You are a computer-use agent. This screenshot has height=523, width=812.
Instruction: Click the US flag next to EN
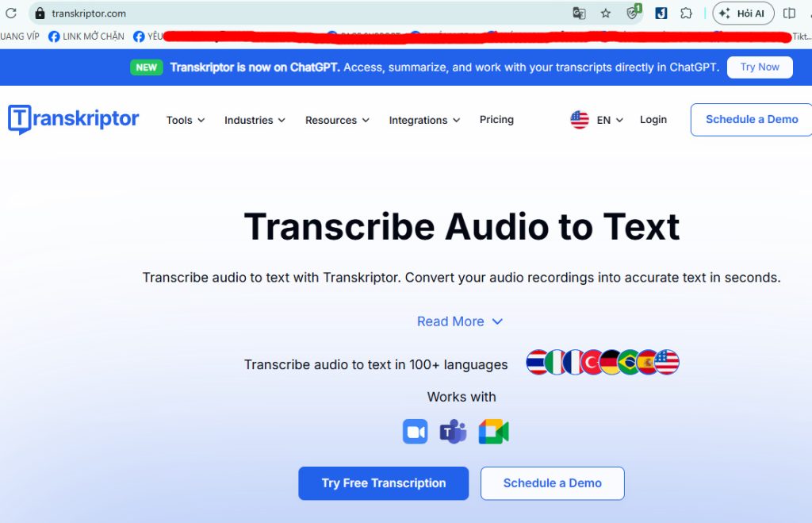[580, 120]
